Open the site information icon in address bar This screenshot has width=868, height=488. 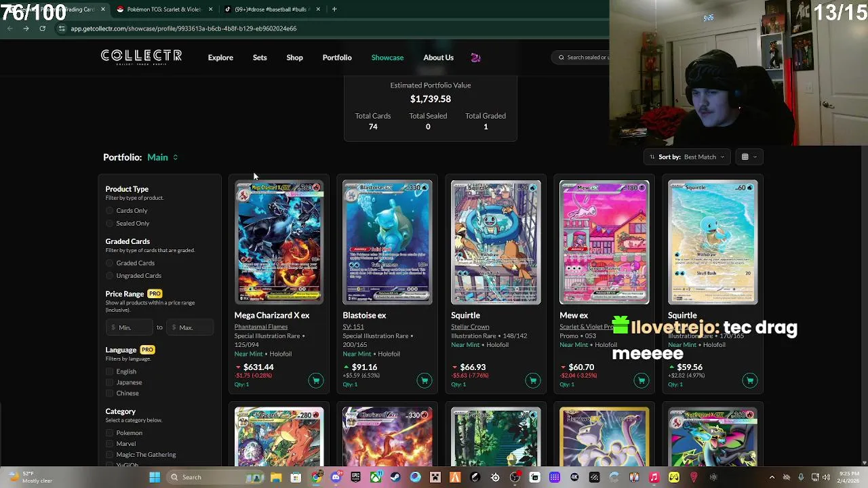(x=62, y=28)
